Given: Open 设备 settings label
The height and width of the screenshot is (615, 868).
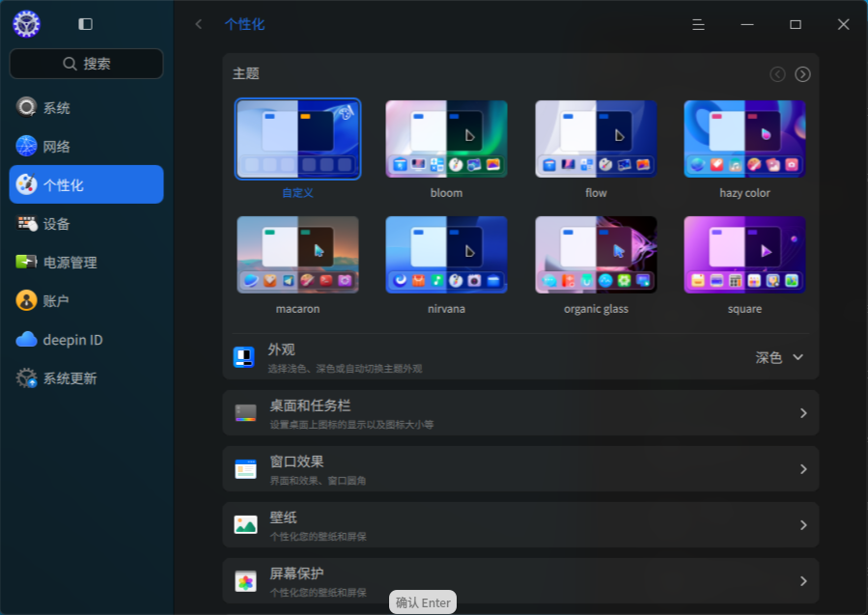Looking at the screenshot, I should [x=56, y=224].
